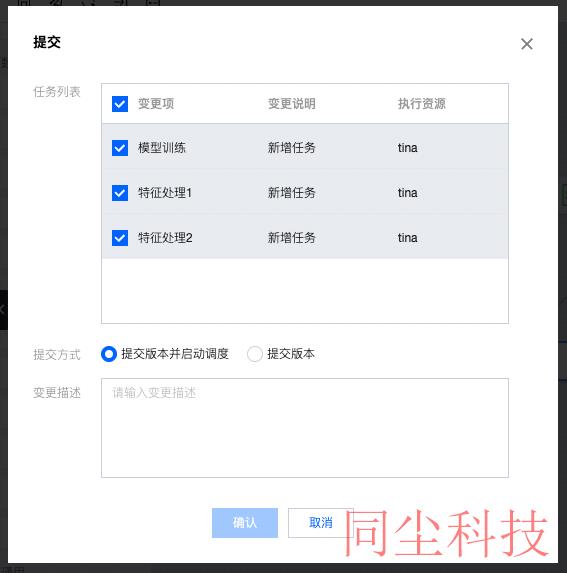Click the 执行资源 column header

422,104
